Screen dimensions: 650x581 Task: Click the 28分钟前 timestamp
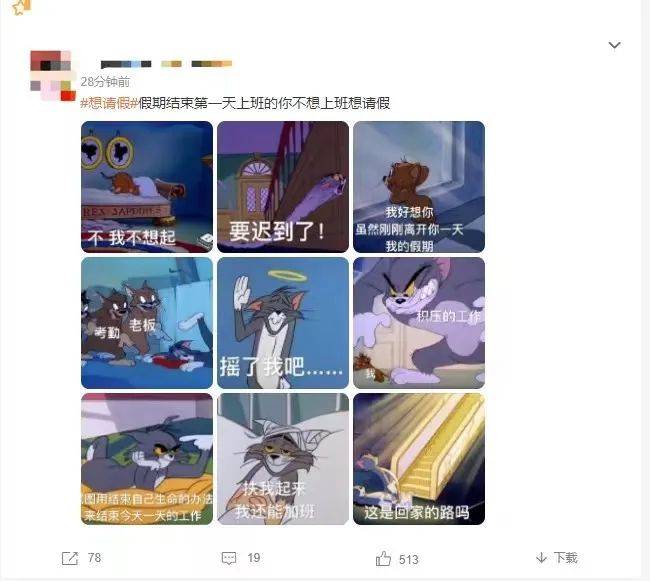pyautogui.click(x=105, y=82)
